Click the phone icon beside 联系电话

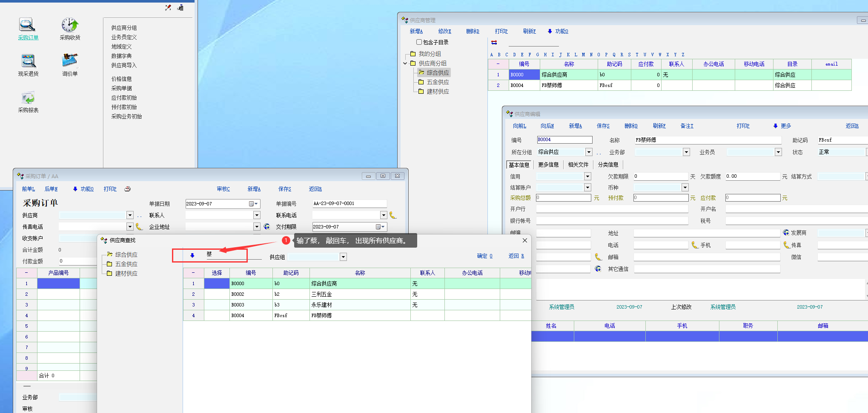pyautogui.click(x=392, y=215)
